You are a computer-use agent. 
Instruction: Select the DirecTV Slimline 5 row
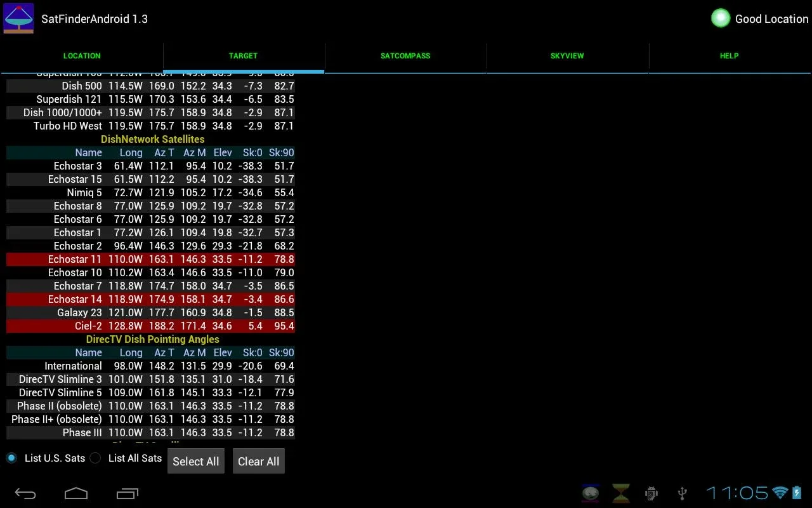pos(150,392)
